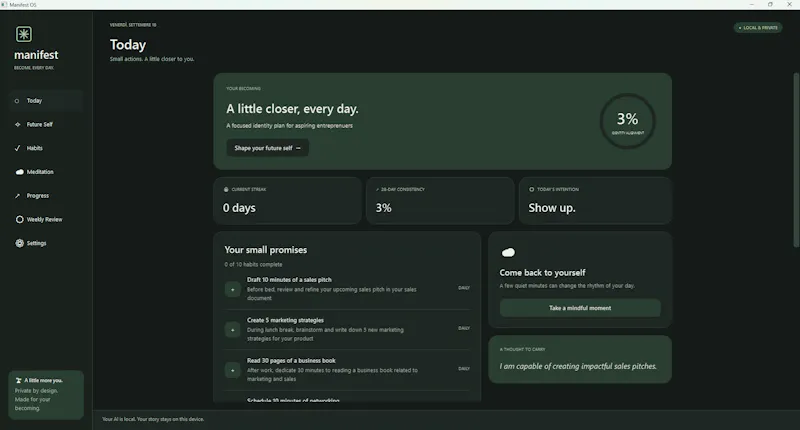Click 'Come back to yourself' heading

click(x=542, y=273)
